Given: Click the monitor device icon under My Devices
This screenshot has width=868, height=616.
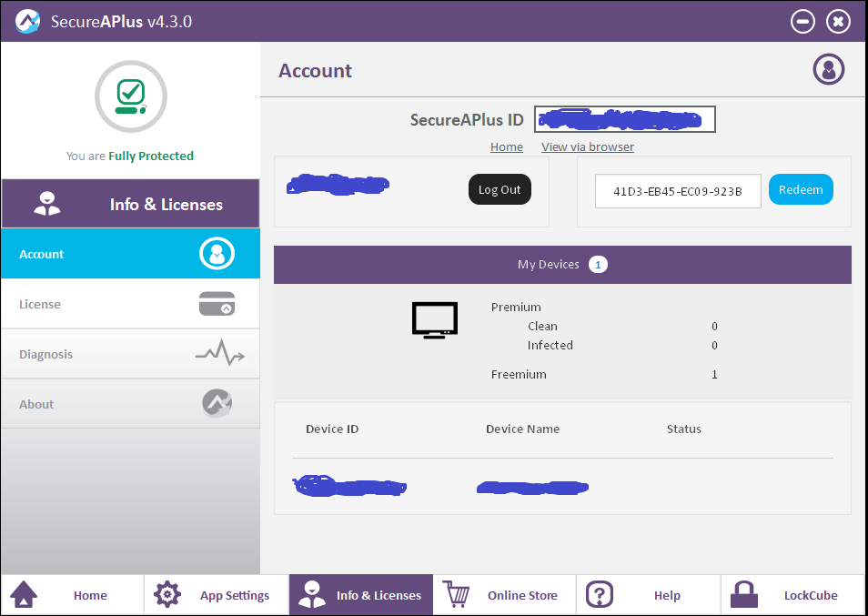Looking at the screenshot, I should point(435,320).
